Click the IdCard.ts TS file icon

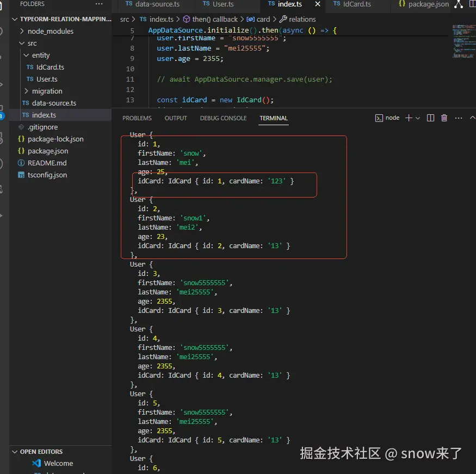click(30, 67)
